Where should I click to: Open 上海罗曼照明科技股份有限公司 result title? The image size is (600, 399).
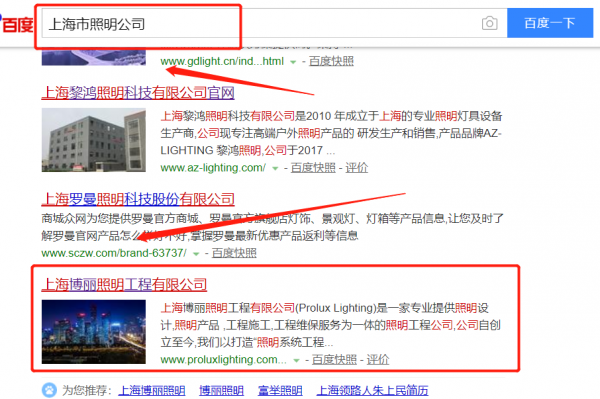138,199
